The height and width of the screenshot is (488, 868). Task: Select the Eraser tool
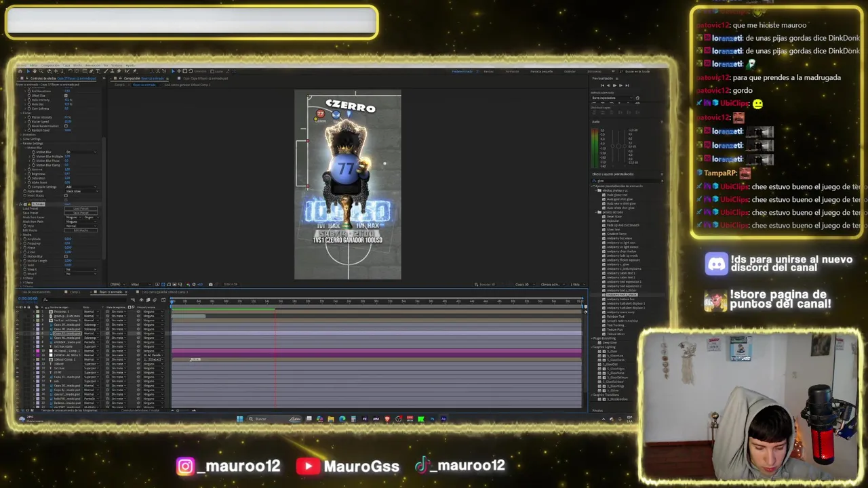coord(119,71)
